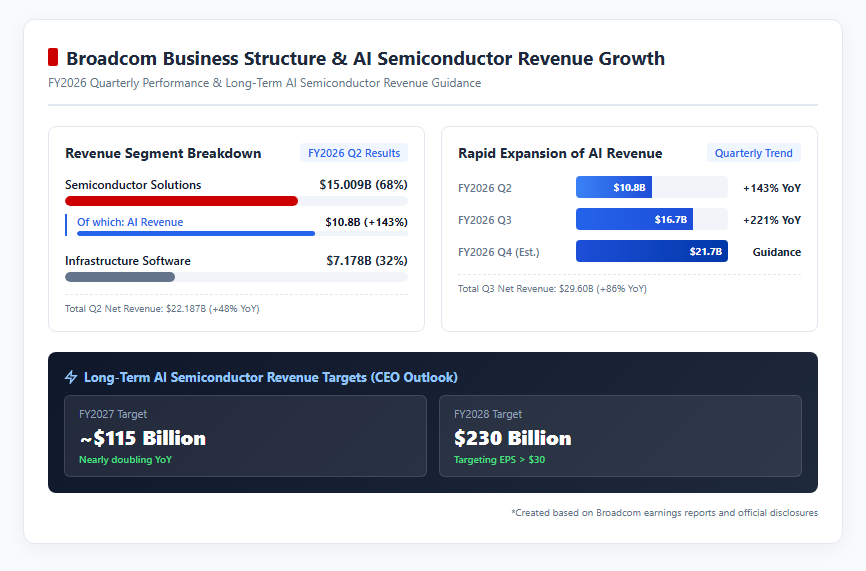Open the FY2028 Target card
This screenshot has height=571, width=866.
[x=620, y=436]
